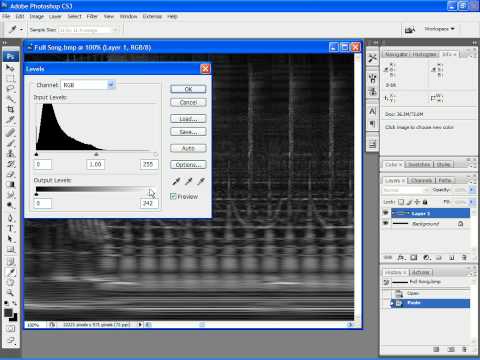Switch to the Histogram tab
480x360 pixels.
click(x=424, y=54)
